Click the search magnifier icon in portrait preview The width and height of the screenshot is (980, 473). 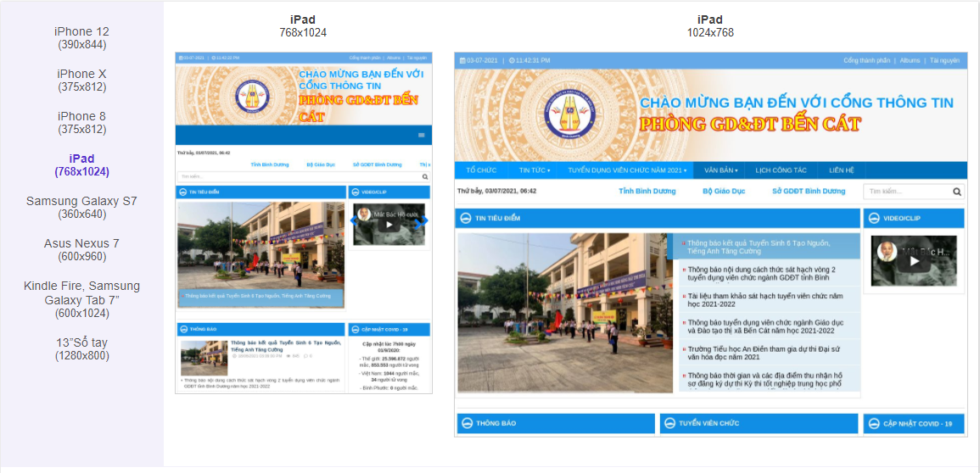426,177
